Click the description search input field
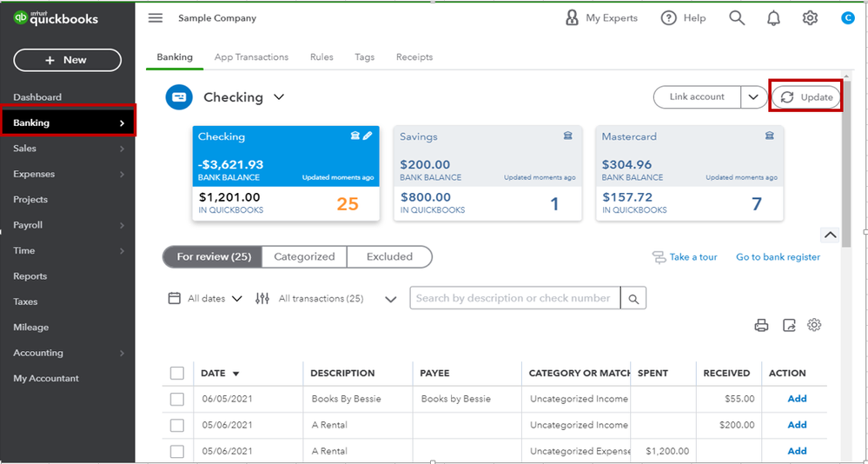The height and width of the screenshot is (464, 868). [515, 298]
